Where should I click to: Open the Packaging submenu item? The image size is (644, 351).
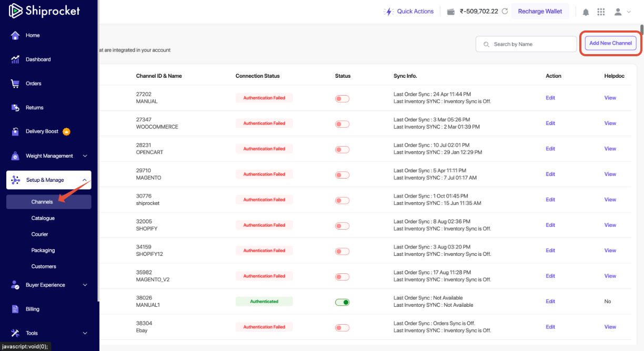tap(43, 250)
